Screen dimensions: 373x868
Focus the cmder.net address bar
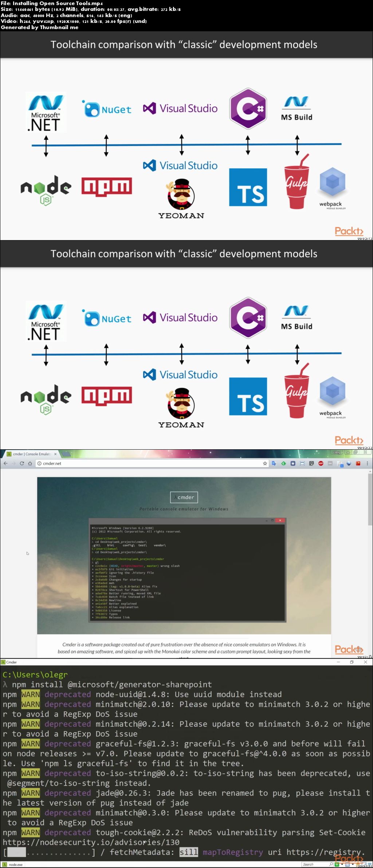click(152, 463)
